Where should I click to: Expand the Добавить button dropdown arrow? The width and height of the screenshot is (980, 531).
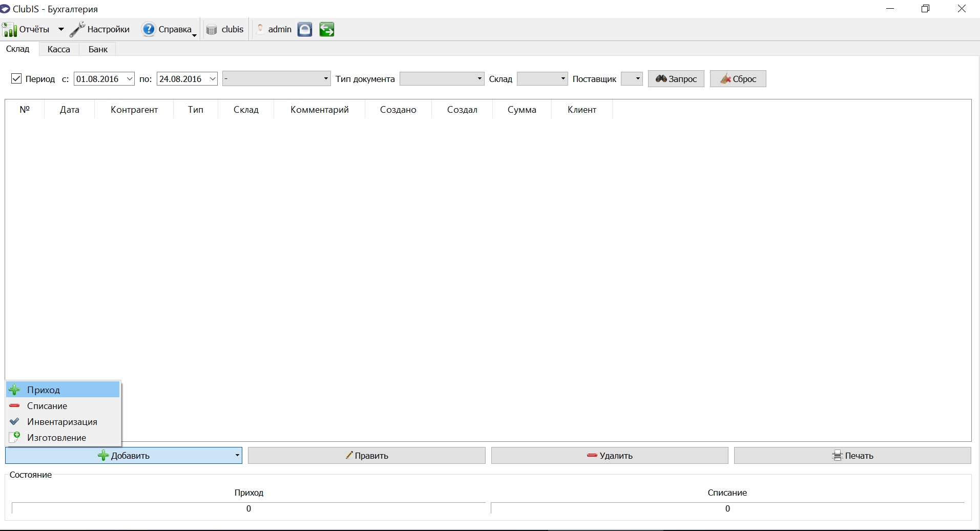coord(237,456)
